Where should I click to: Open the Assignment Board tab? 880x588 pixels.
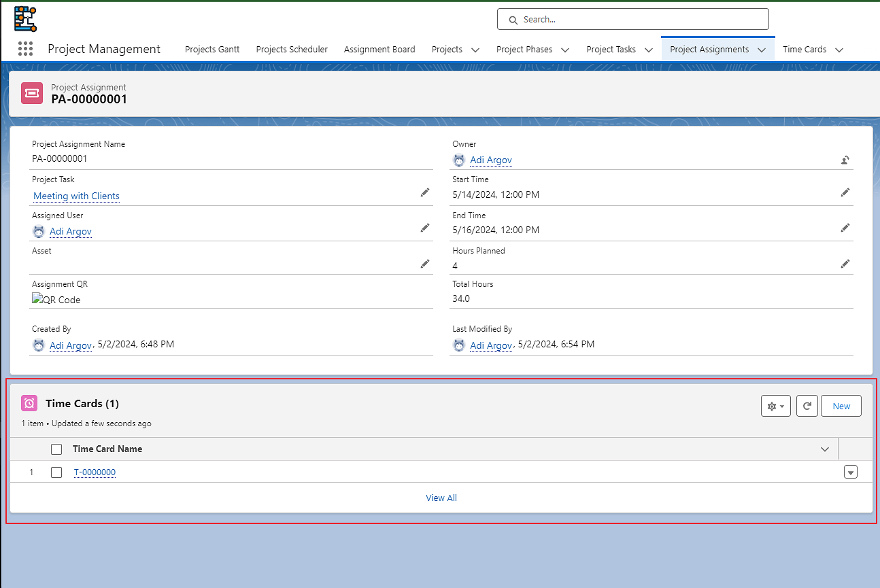tap(379, 50)
